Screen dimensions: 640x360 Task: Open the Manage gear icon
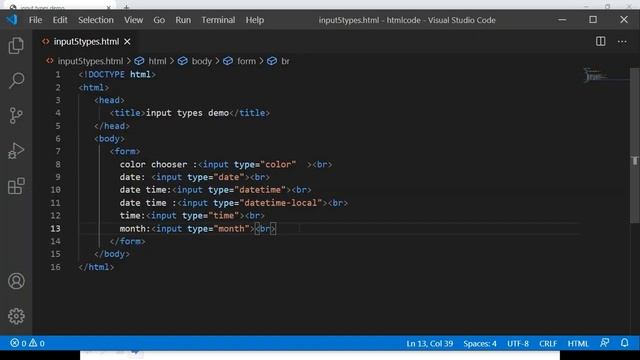pyautogui.click(x=16, y=316)
